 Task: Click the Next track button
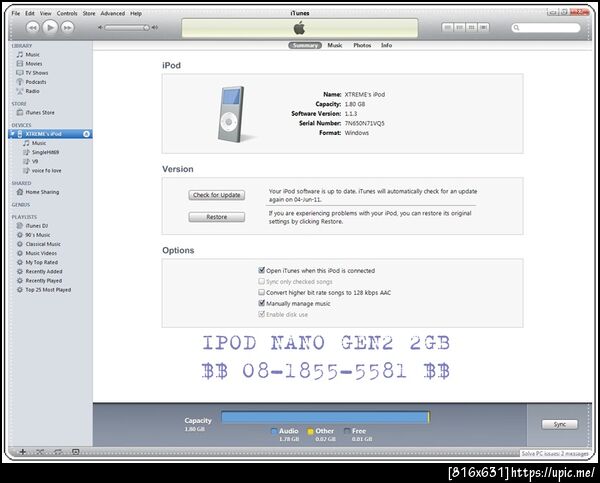pyautogui.click(x=67, y=28)
